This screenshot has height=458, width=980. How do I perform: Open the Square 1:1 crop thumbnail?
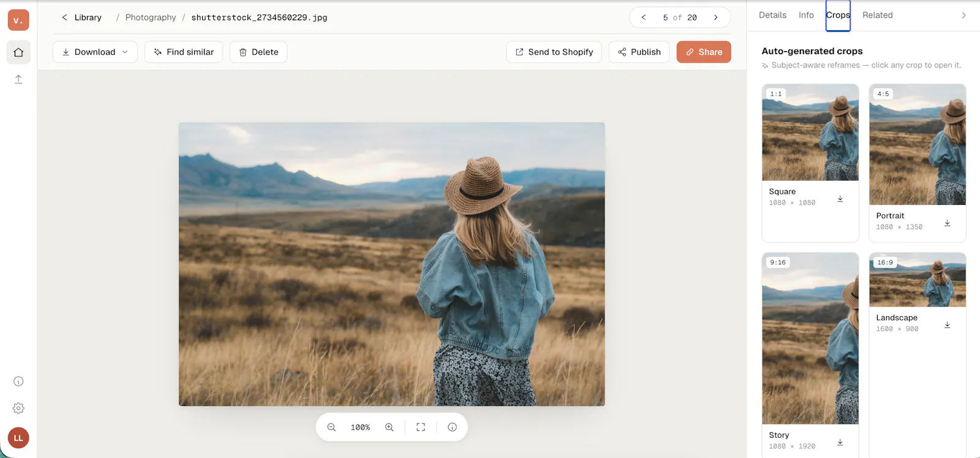click(x=810, y=132)
